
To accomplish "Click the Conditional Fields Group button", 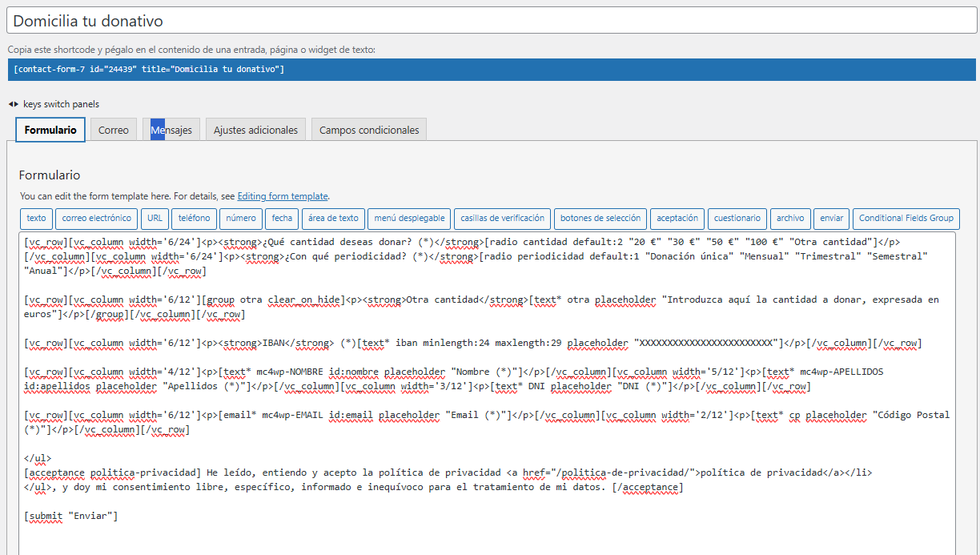I will tap(906, 219).
